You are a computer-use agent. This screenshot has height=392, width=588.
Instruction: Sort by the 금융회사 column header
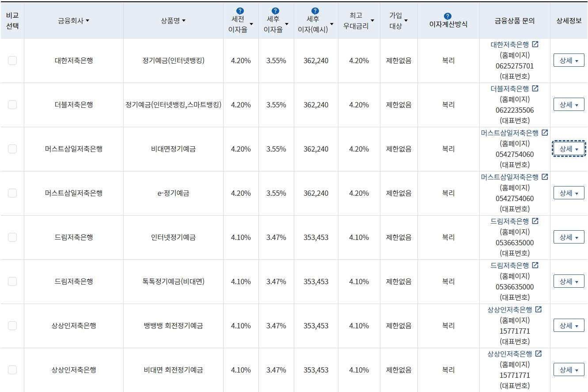click(74, 20)
